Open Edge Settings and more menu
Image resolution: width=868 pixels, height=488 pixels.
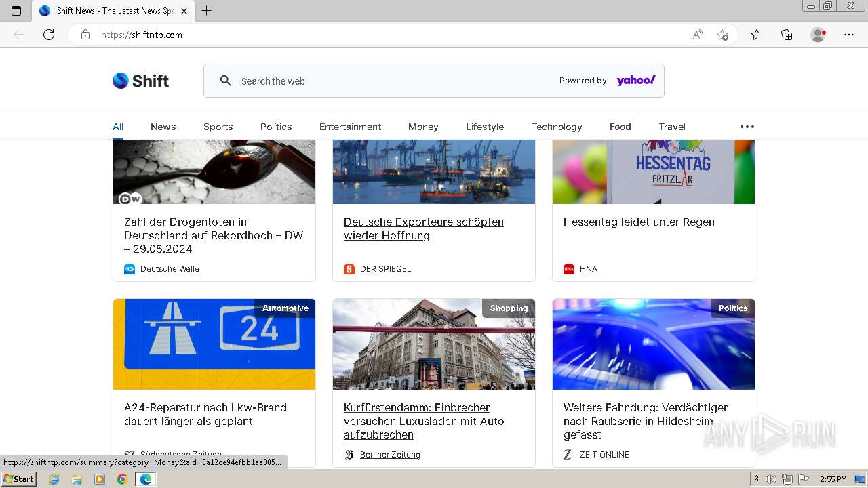(x=849, y=35)
